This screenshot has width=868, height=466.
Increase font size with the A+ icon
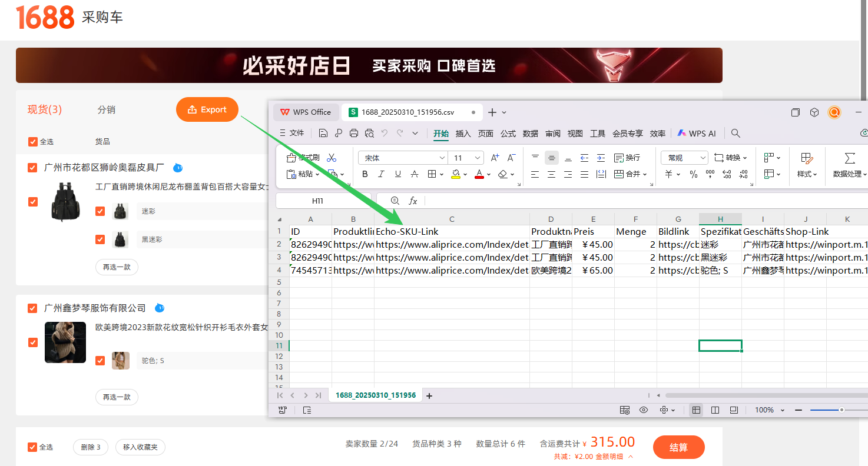point(495,158)
